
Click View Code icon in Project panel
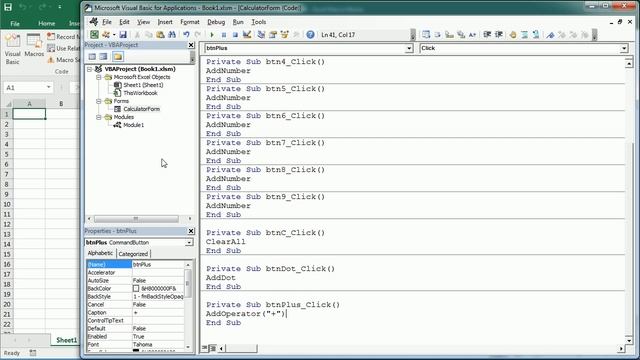point(92,57)
